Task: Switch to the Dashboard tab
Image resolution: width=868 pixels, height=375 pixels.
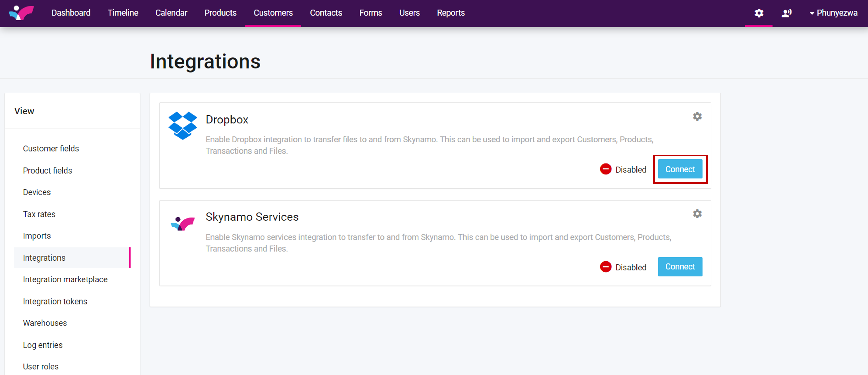Action: (x=71, y=13)
